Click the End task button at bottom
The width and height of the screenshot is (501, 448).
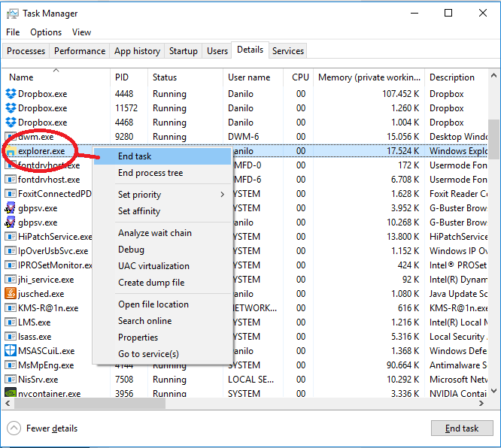coord(462,428)
